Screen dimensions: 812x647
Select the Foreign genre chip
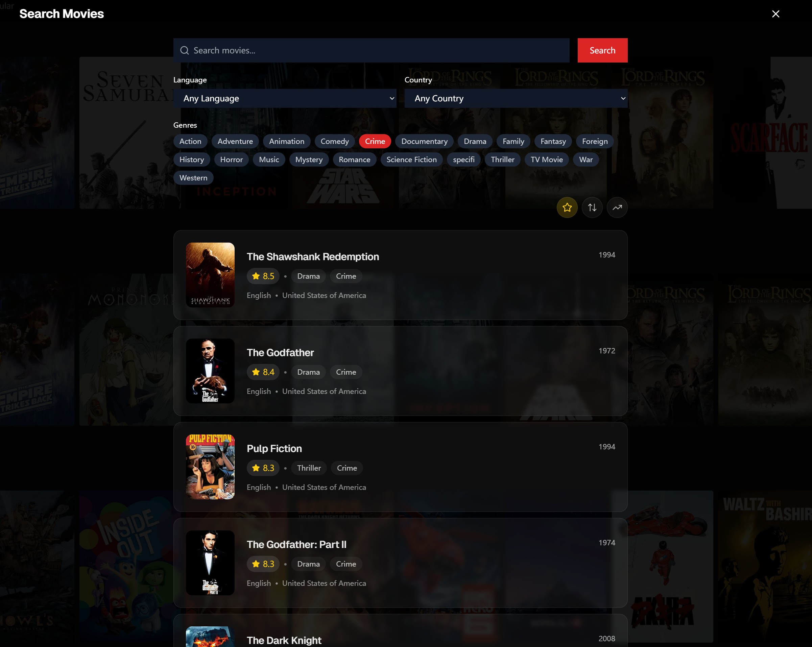[x=595, y=141]
